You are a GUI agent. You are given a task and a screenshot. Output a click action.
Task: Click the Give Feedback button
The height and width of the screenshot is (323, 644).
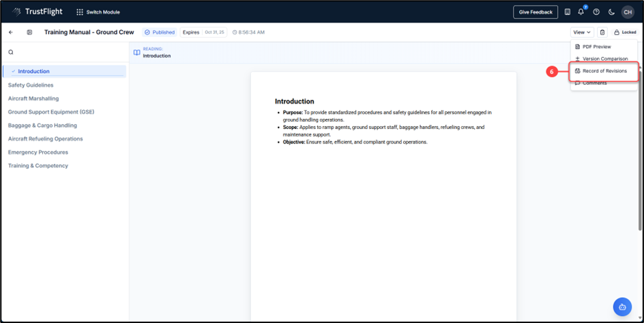click(x=536, y=12)
